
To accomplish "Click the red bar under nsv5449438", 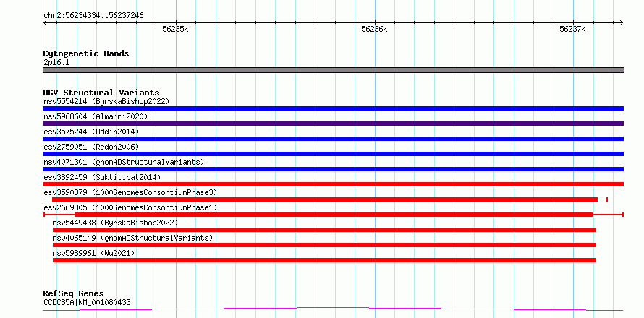I will pos(324,230).
